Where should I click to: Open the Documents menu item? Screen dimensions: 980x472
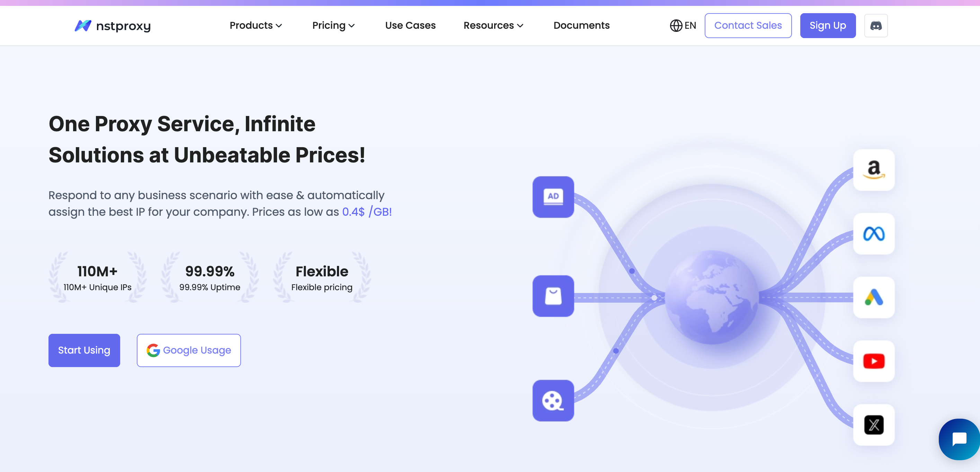point(581,26)
